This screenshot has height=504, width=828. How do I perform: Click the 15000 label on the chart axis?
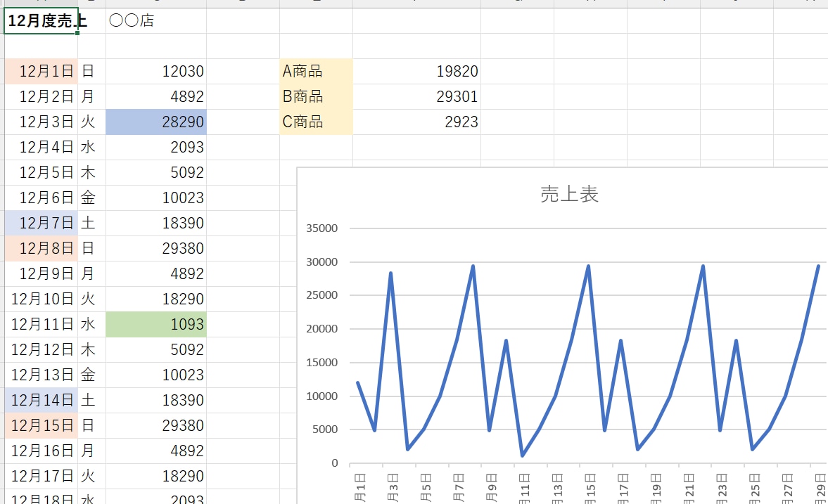(x=321, y=363)
